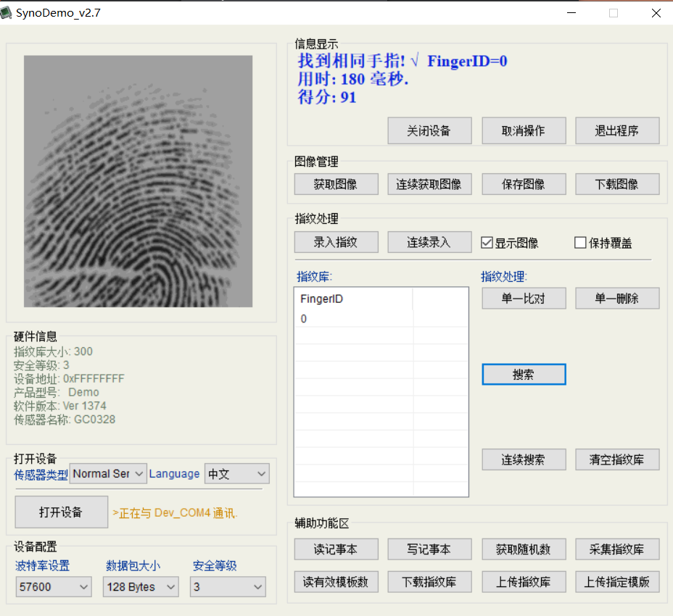Click the 录入指纹 button
673x616 pixels.
(335, 241)
